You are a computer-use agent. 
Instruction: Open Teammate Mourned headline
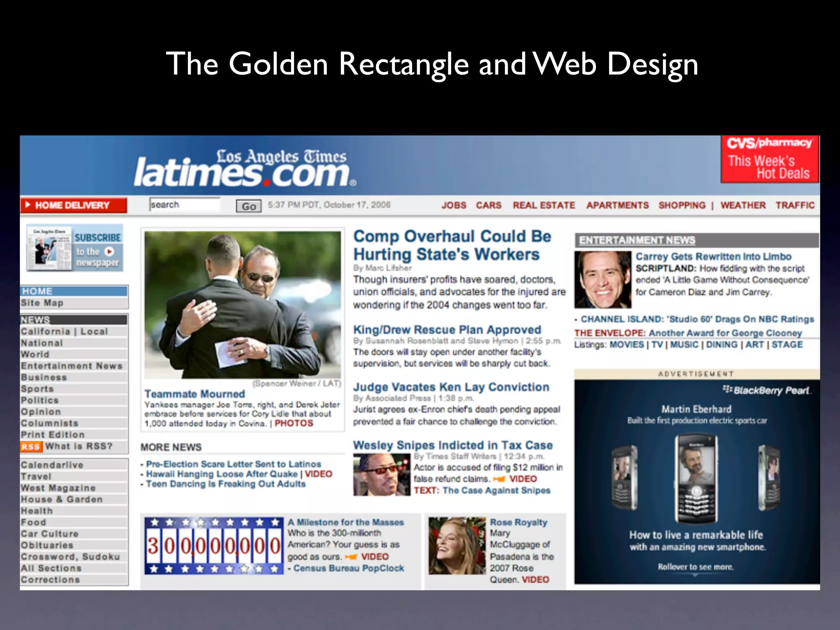click(x=194, y=394)
